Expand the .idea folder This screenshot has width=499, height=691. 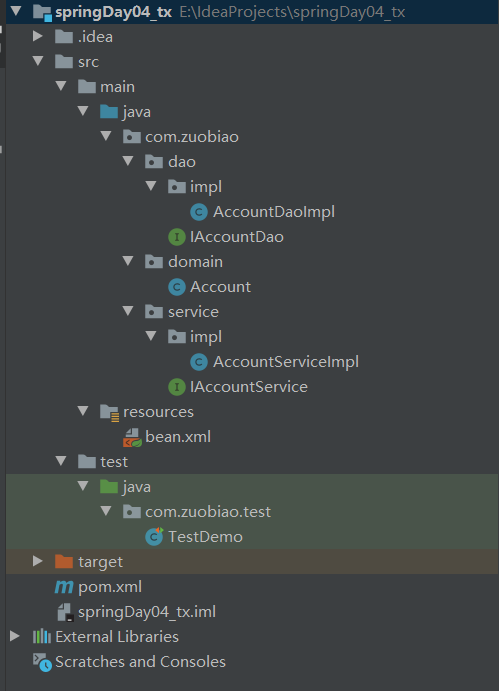click(38, 36)
